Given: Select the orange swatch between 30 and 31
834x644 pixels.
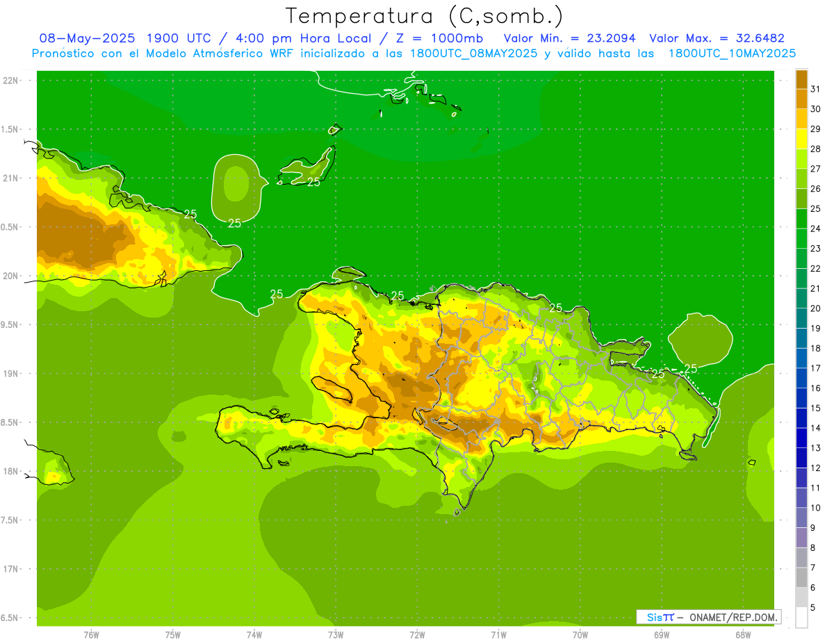Looking at the screenshot, I should [801, 99].
